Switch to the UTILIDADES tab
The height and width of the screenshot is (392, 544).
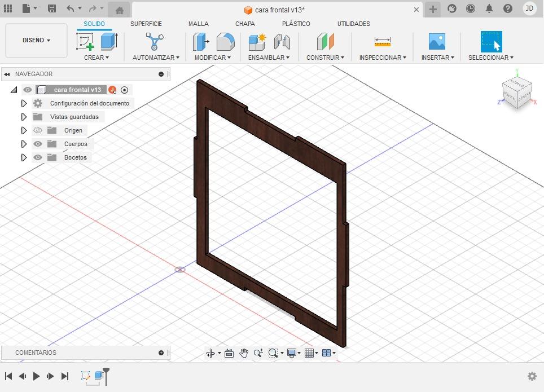[x=353, y=24]
